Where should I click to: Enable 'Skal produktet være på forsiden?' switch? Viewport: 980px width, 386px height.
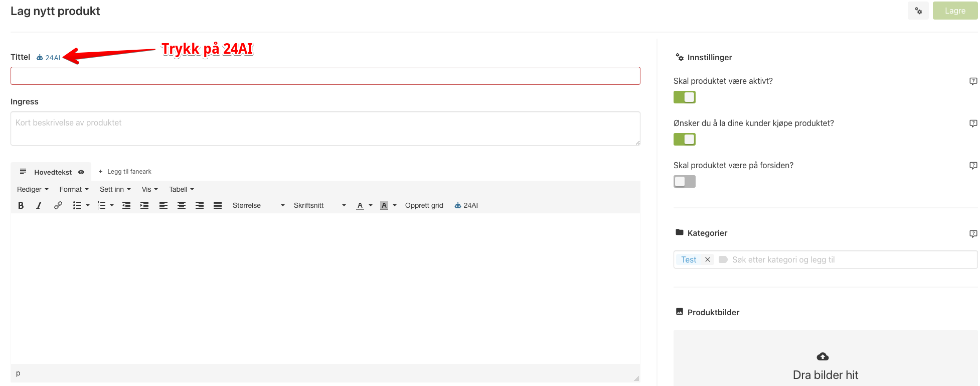click(685, 181)
